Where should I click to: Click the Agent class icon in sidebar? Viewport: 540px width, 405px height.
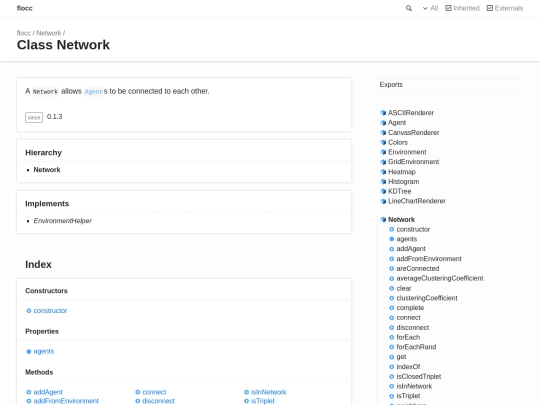(x=383, y=123)
